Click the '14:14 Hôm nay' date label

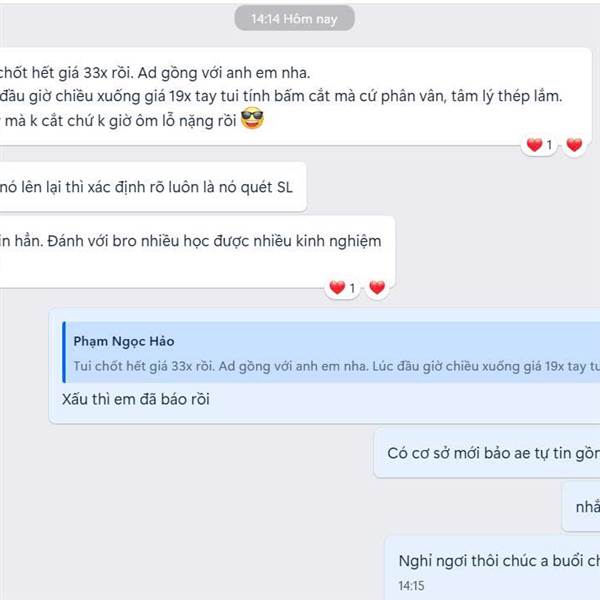click(x=294, y=18)
